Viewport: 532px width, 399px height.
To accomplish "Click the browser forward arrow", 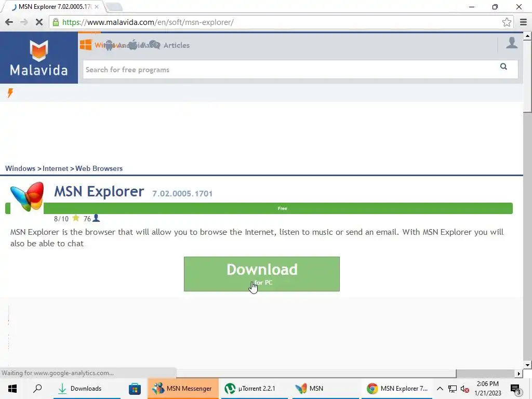I will click(24, 22).
